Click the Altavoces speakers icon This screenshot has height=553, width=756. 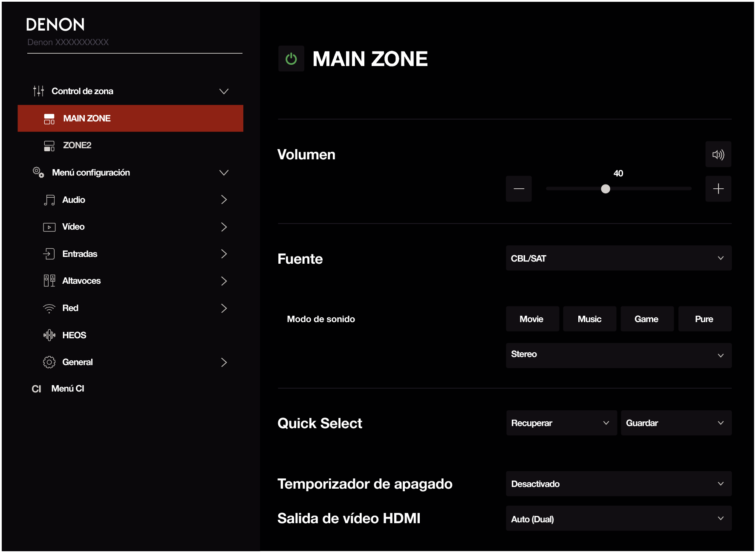point(49,281)
